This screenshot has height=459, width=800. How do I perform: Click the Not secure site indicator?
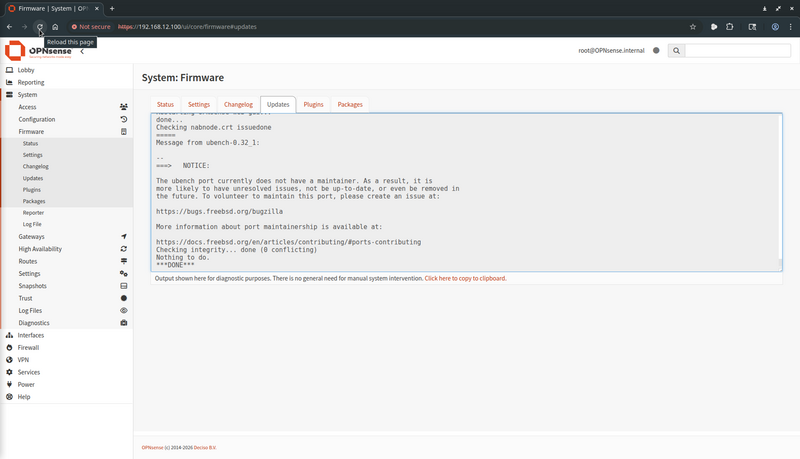[x=91, y=27]
